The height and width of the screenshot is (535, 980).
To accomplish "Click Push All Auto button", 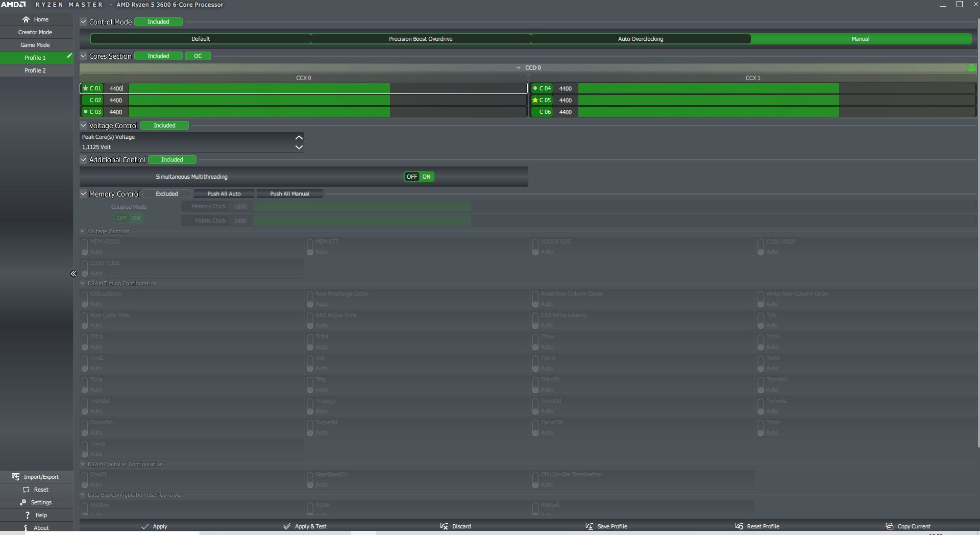I will (224, 194).
